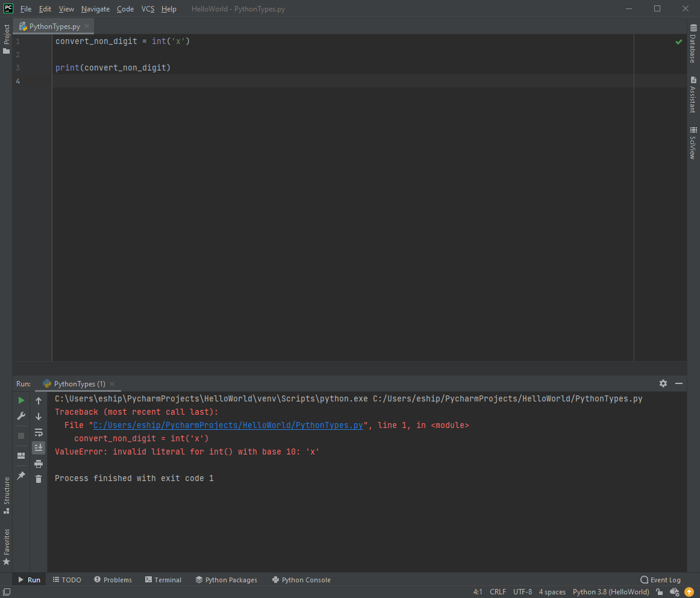Screen dimensions: 700x598
Task: Open the VCS menu
Action: (148, 8)
